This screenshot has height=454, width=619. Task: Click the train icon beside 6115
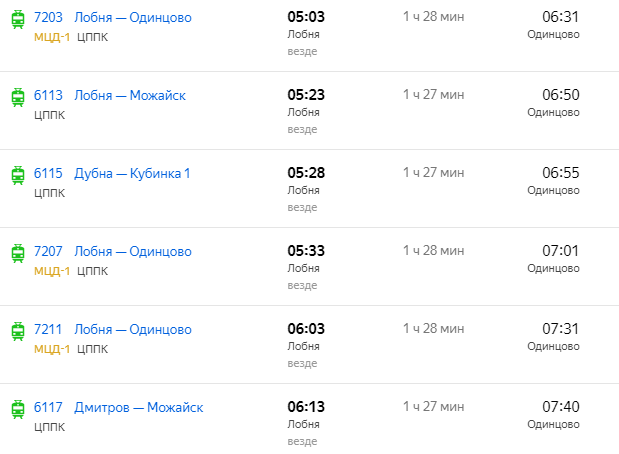[18, 175]
